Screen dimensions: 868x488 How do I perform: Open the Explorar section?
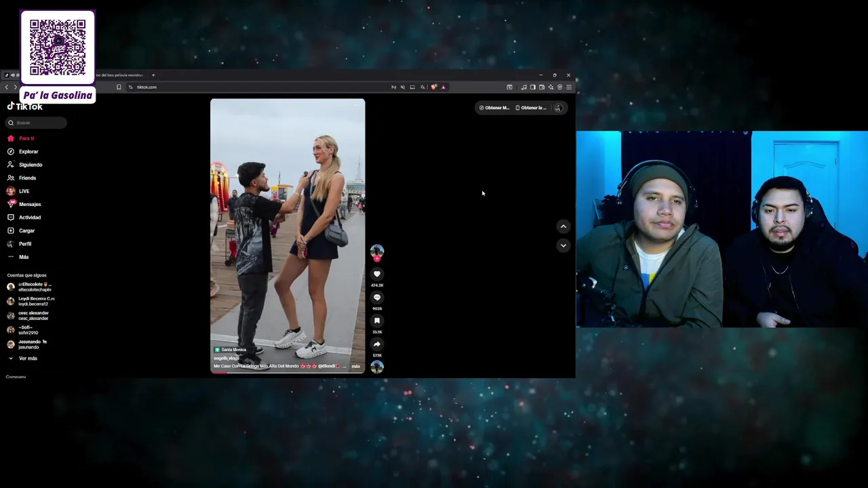pyautogui.click(x=22, y=152)
